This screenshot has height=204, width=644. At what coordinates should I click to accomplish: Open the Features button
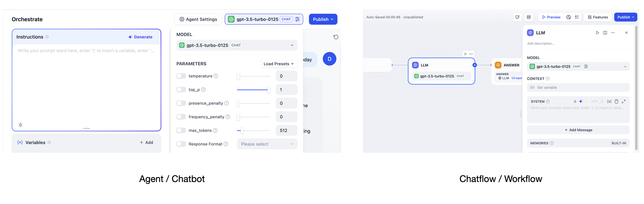(598, 17)
